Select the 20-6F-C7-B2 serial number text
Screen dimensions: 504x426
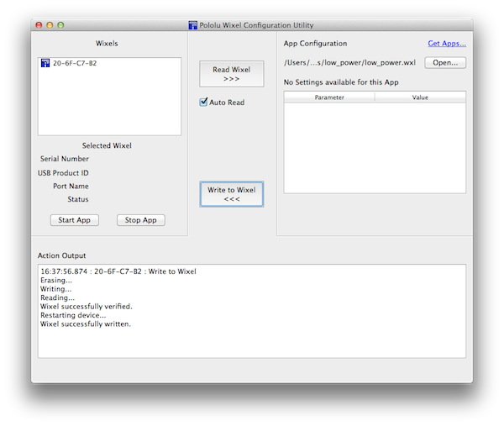pyautogui.click(x=75, y=63)
